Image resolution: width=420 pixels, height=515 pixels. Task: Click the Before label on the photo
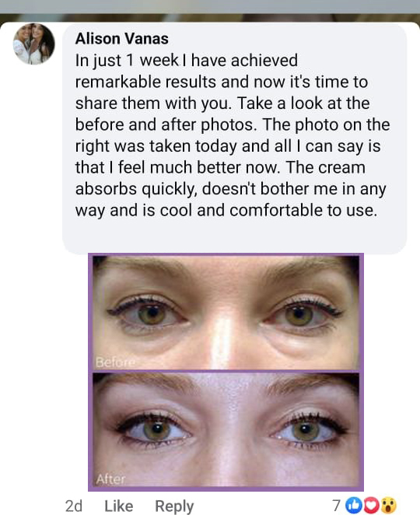click(115, 363)
